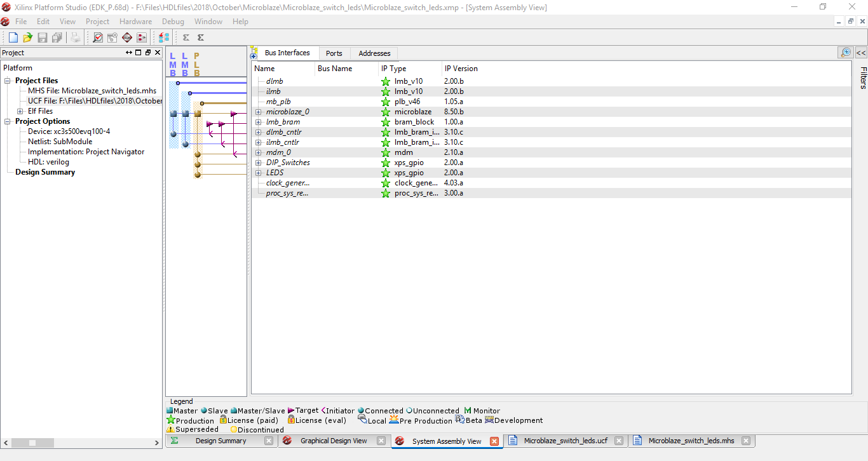Image resolution: width=868 pixels, height=461 pixels.
Task: Click the Export Hardware Design to SDK icon
Action: point(164,37)
